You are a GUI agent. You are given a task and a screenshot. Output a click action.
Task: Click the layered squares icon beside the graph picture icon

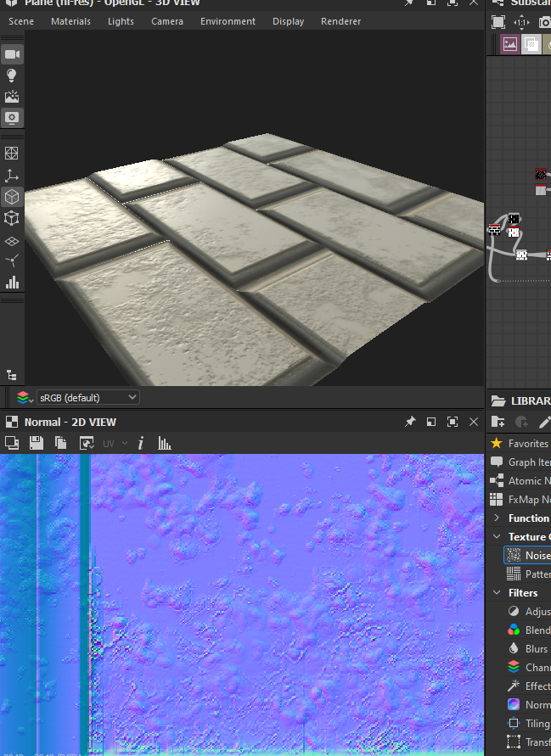click(x=531, y=44)
